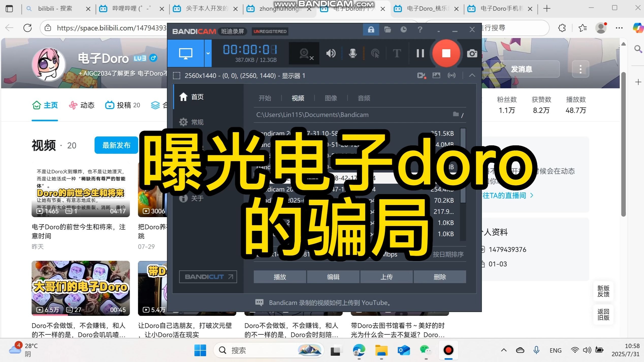Click the 编辑 button in Bandicam
Viewport: 644px width, 362px height.
coord(333,277)
